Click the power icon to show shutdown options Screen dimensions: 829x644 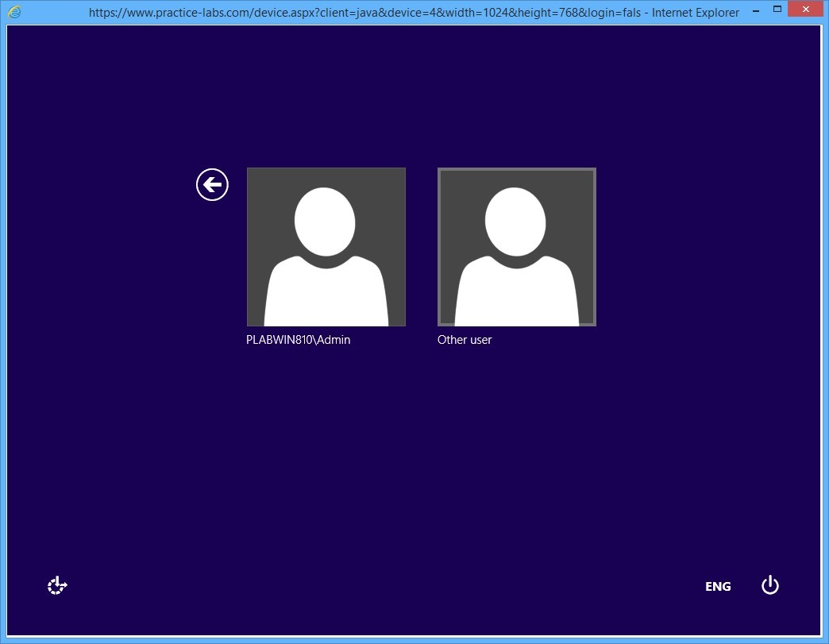769,585
